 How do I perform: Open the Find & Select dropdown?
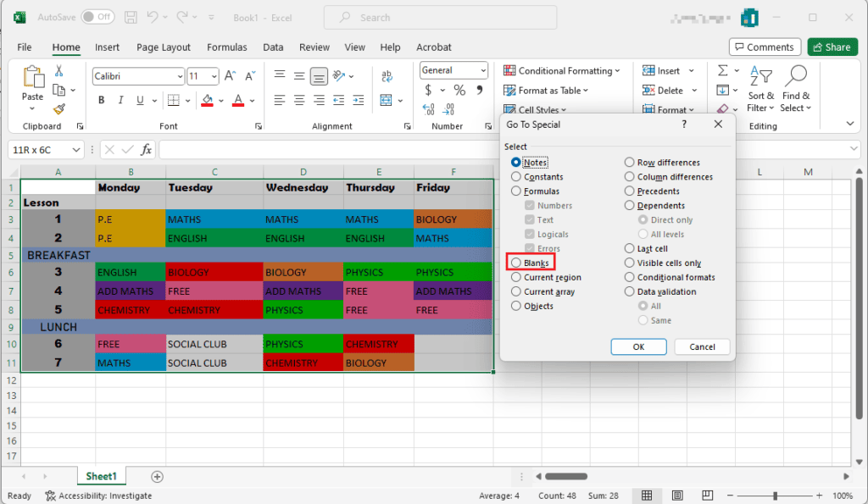coord(795,89)
